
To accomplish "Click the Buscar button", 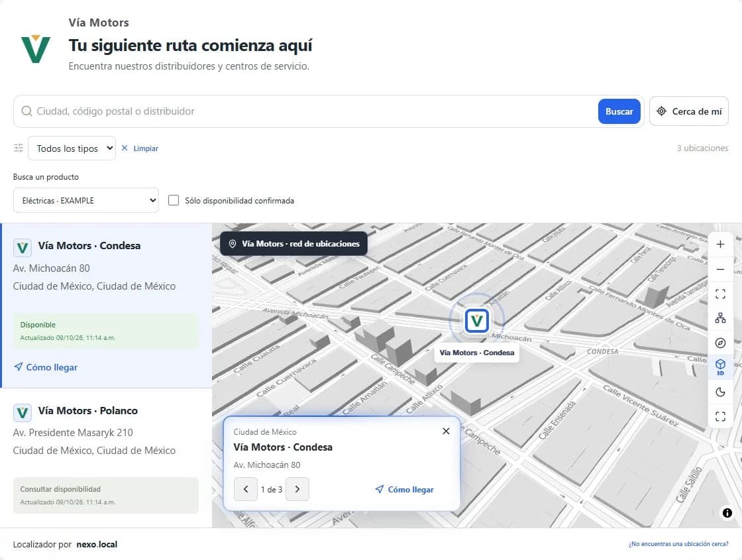I will click(x=619, y=111).
